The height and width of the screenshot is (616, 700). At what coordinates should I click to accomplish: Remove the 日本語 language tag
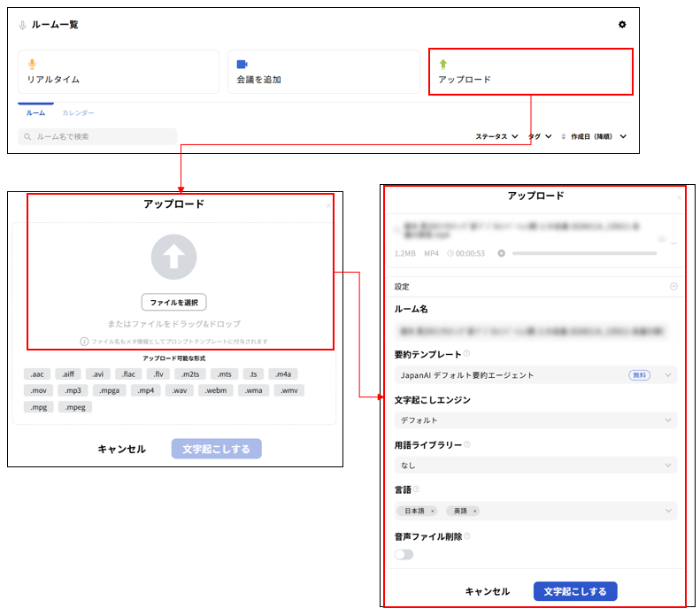[433, 512]
